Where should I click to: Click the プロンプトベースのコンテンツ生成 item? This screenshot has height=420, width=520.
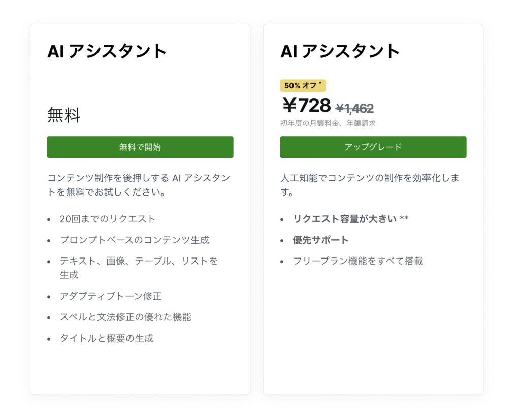134,240
